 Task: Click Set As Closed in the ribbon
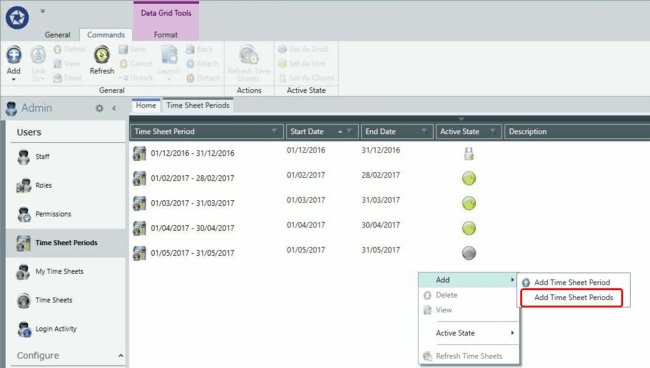(306, 78)
